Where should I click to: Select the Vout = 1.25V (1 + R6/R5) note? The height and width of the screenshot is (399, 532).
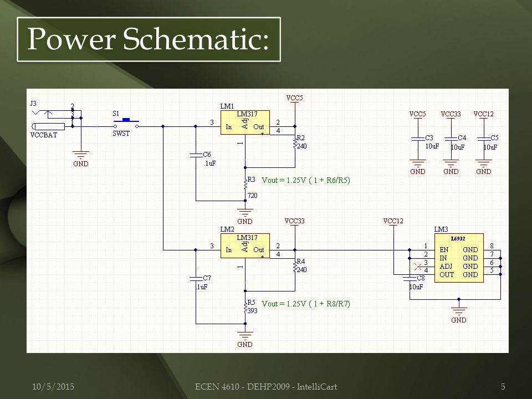[x=306, y=180]
